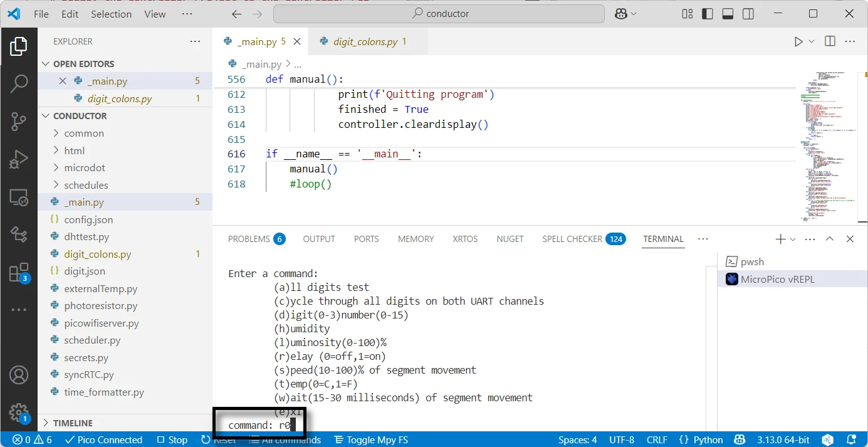
Task: Open the Explorer view in activity bar
Action: pyautogui.click(x=18, y=46)
